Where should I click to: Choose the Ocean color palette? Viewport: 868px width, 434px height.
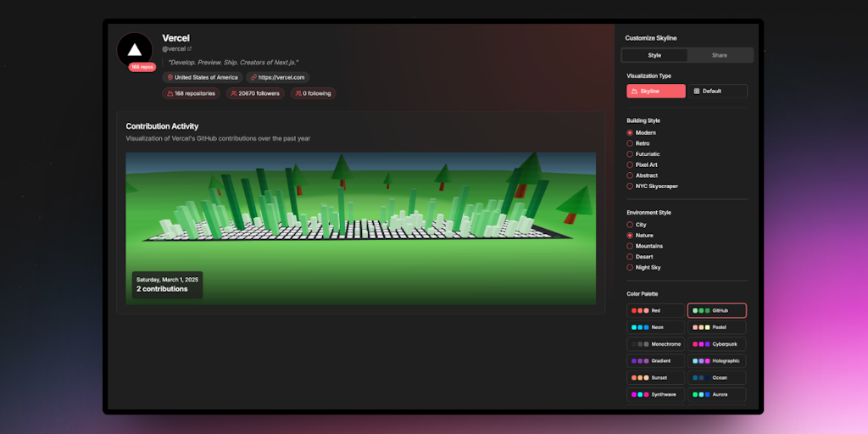click(x=717, y=377)
